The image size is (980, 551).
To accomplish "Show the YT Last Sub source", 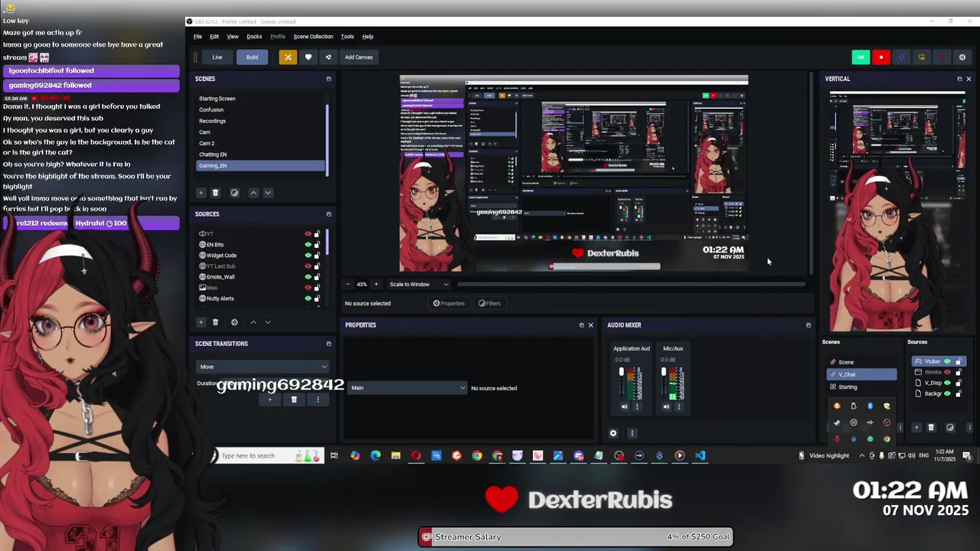I will pyautogui.click(x=308, y=266).
